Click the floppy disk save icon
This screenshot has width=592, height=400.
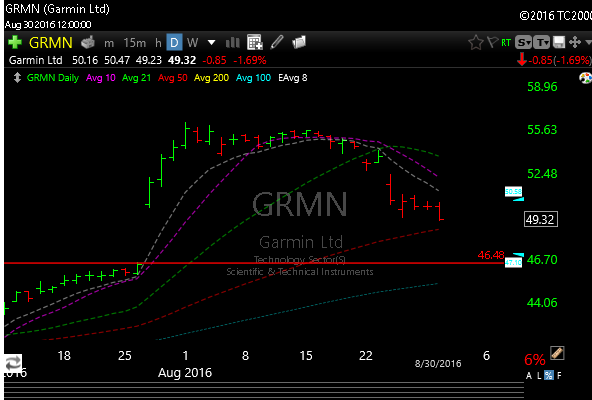pos(559,42)
